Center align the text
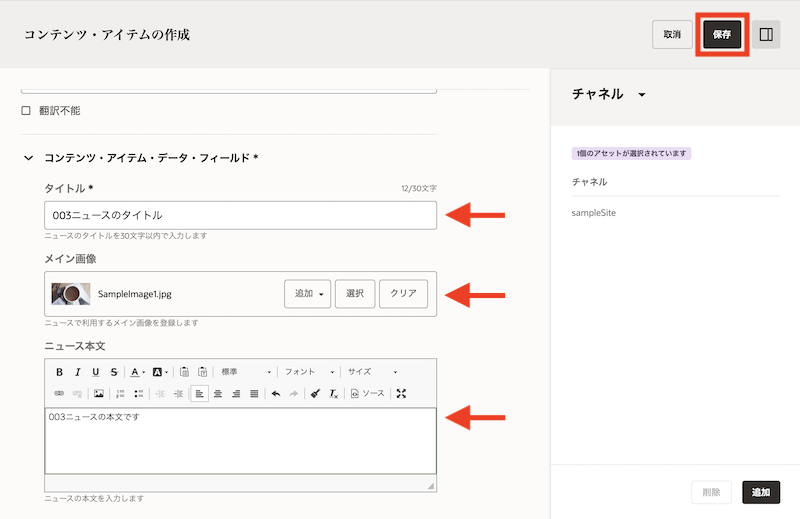 (x=218, y=394)
